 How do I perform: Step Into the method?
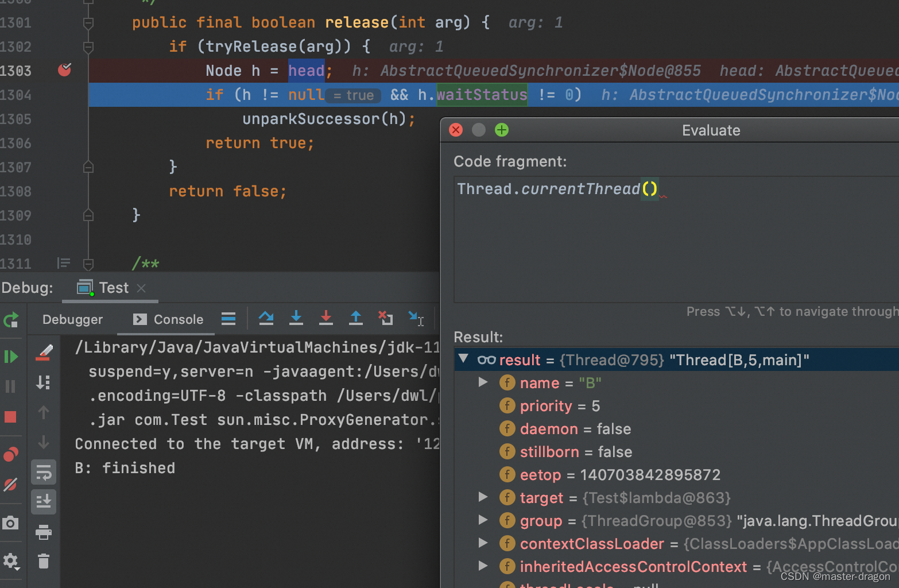[296, 318]
